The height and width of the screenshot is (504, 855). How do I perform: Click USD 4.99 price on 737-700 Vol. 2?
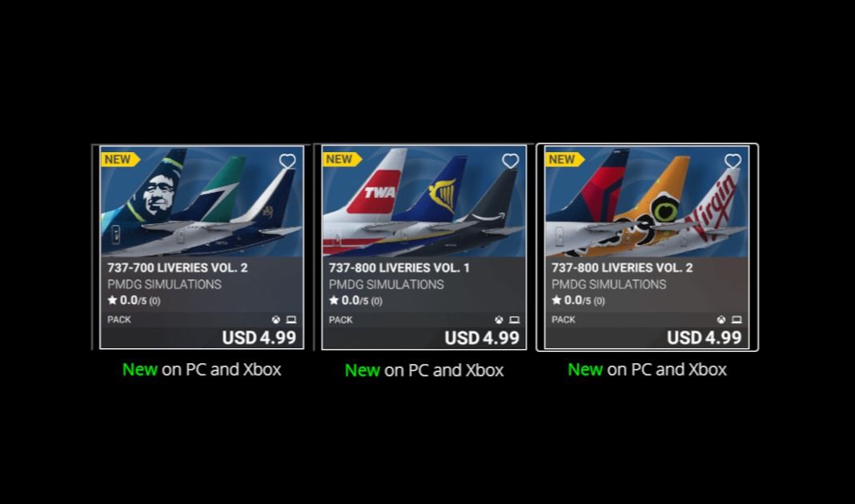(x=259, y=338)
